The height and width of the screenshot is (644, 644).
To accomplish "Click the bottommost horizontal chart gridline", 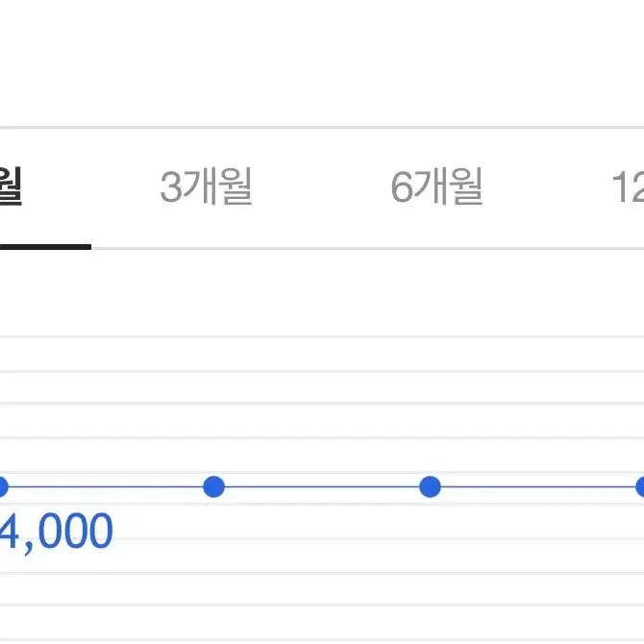I will point(322,640).
